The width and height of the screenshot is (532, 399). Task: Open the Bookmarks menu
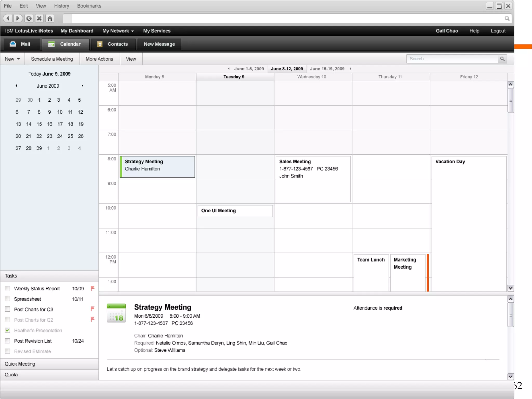tap(89, 6)
